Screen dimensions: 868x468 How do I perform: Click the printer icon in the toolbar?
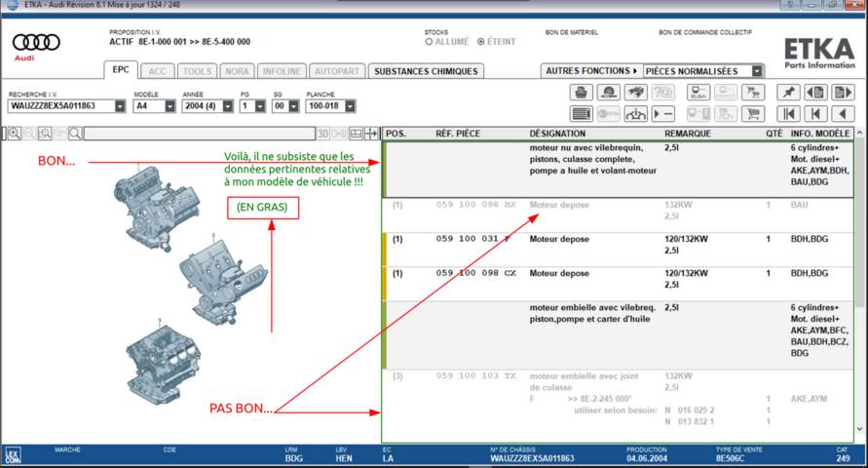pos(582,93)
